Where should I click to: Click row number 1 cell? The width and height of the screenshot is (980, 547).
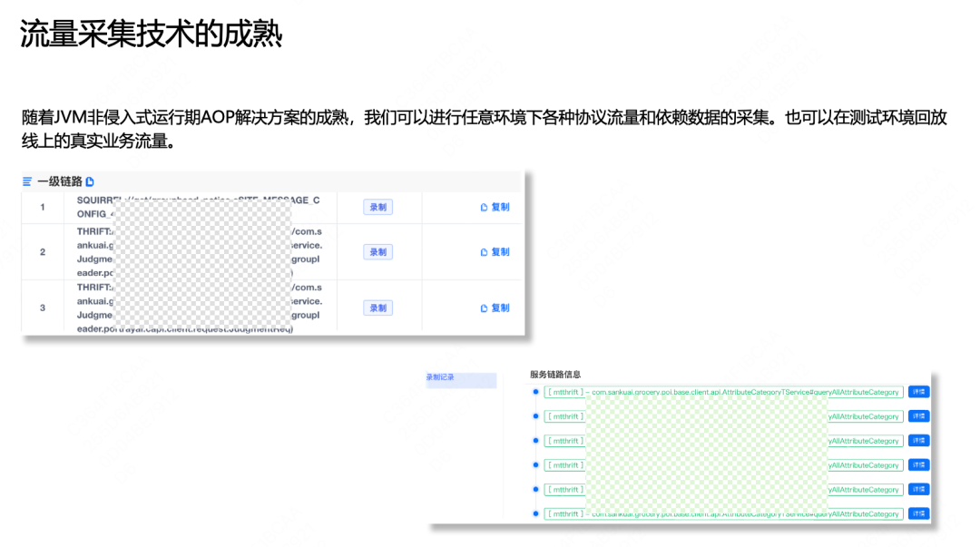tap(43, 207)
